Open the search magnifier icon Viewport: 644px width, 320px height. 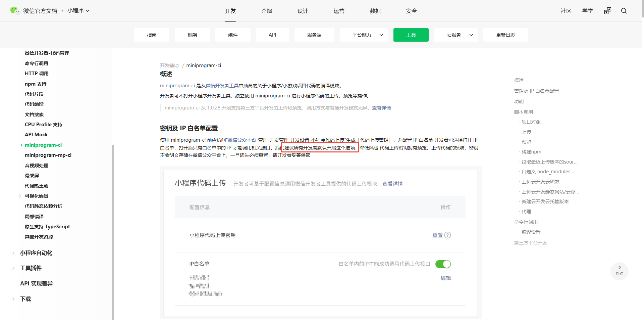(624, 11)
